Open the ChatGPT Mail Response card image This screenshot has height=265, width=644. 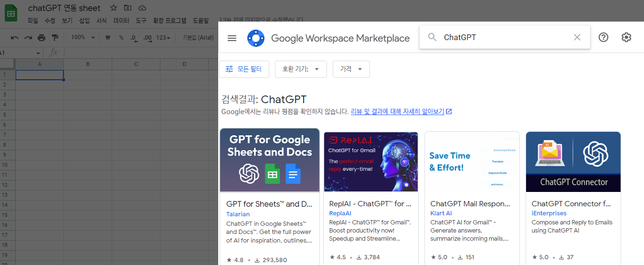pos(472,162)
